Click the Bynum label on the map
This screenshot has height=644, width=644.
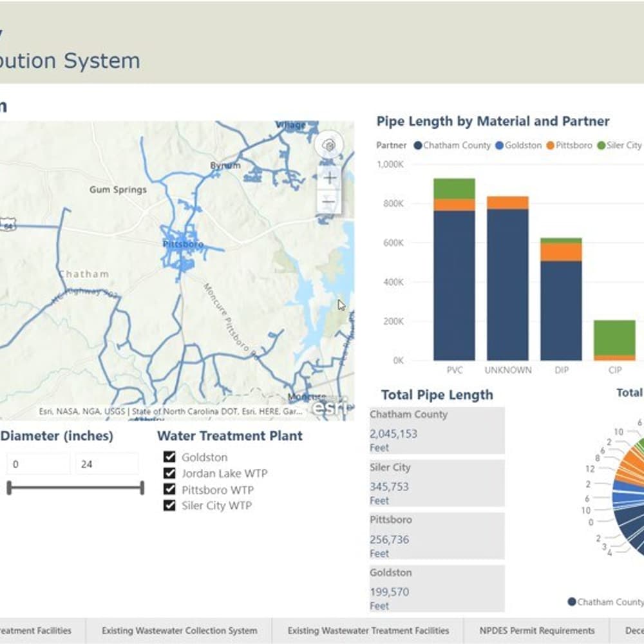[x=225, y=166]
